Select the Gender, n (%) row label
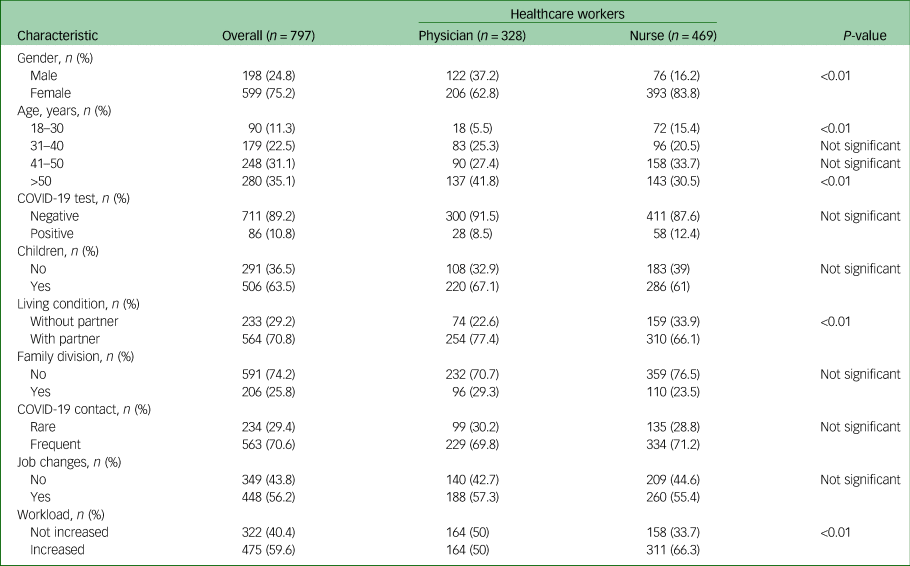The image size is (910, 566). coord(56,59)
